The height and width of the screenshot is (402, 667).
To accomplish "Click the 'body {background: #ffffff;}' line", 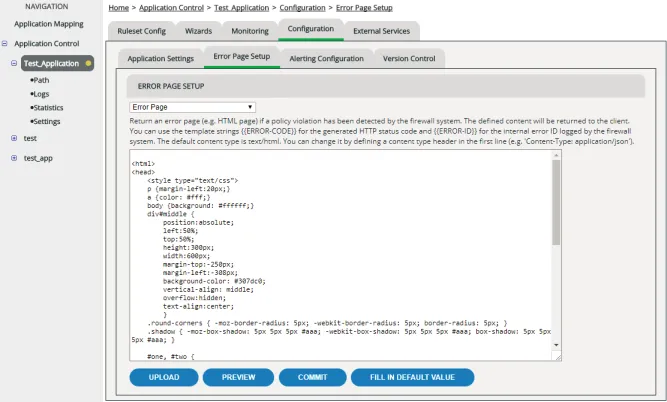I will coord(200,205).
